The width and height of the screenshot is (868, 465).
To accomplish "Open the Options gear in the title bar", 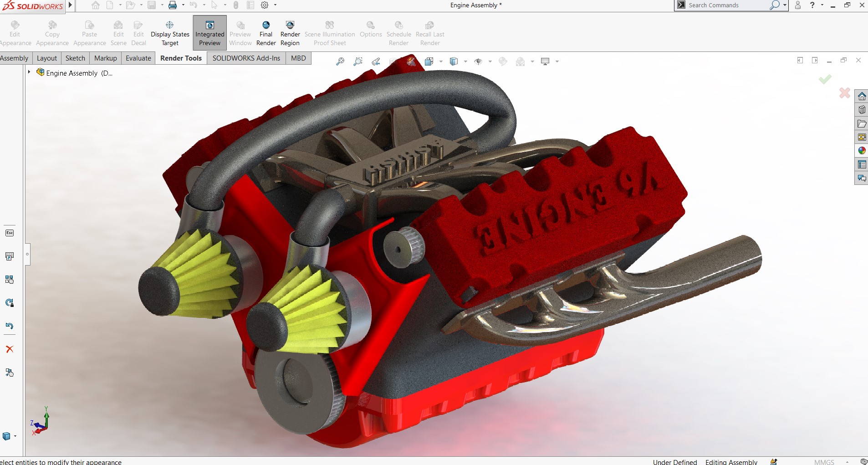I will coord(265,5).
